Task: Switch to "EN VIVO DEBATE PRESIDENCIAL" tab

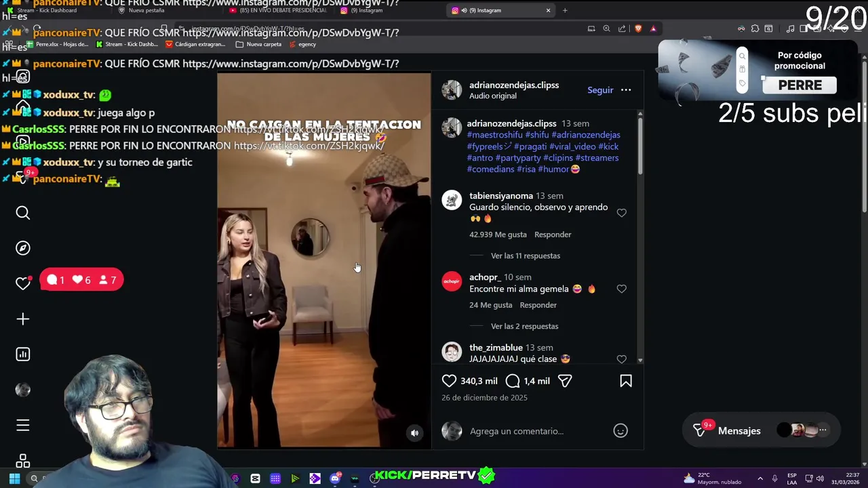Action: pyautogui.click(x=279, y=10)
